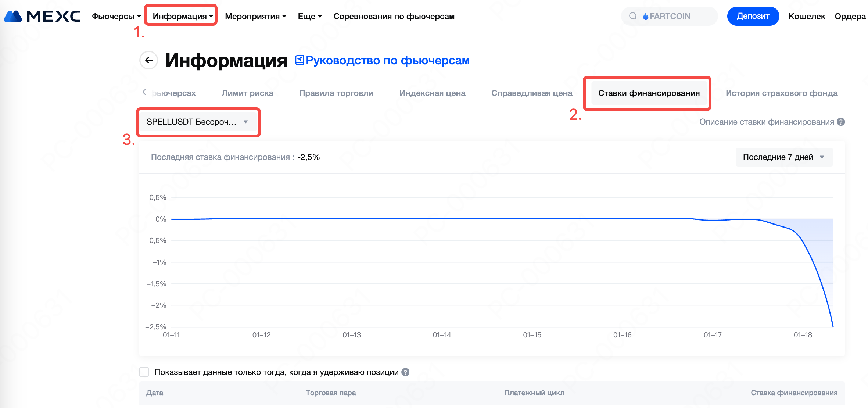Open the Еще menu
The width and height of the screenshot is (868, 408).
309,17
